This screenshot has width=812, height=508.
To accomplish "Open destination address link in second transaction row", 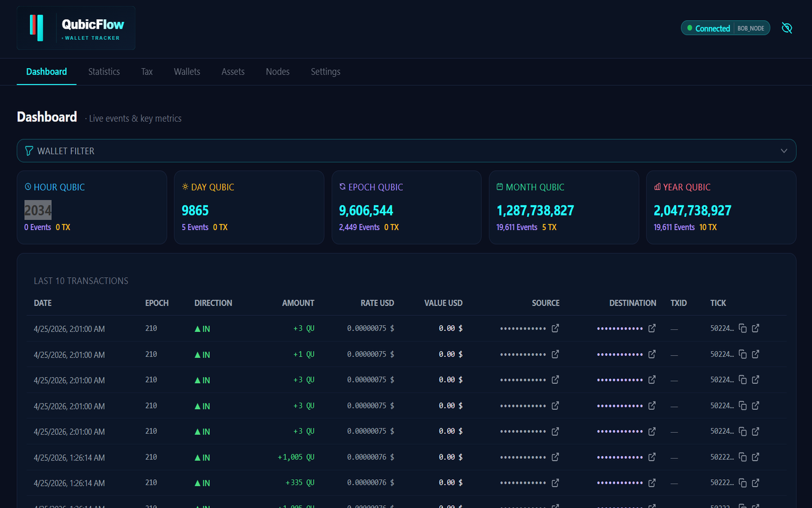I will [652, 354].
